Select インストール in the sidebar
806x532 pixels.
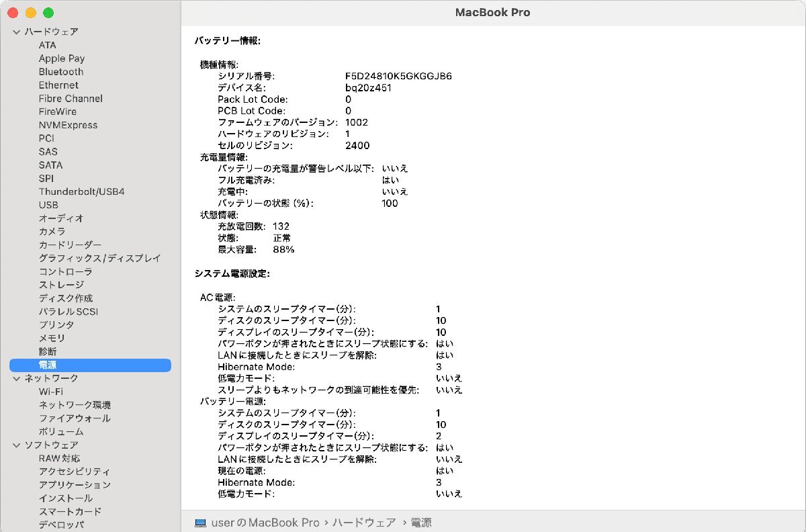coord(66,498)
